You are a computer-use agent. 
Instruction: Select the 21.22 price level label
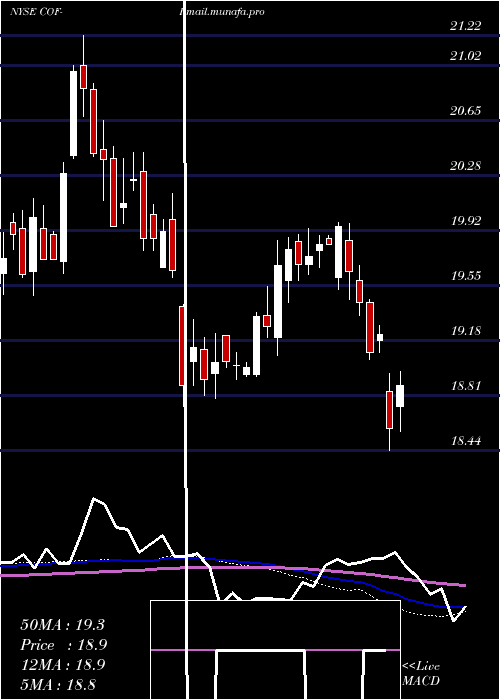pos(466,26)
